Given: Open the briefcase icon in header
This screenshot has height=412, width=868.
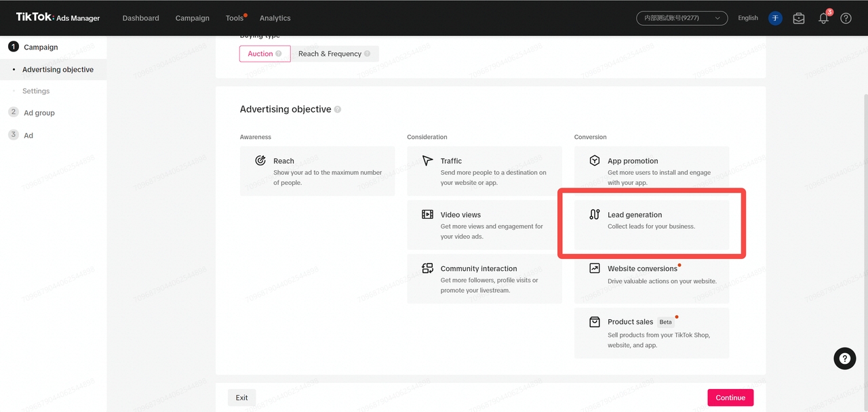Looking at the screenshot, I should pyautogui.click(x=799, y=18).
